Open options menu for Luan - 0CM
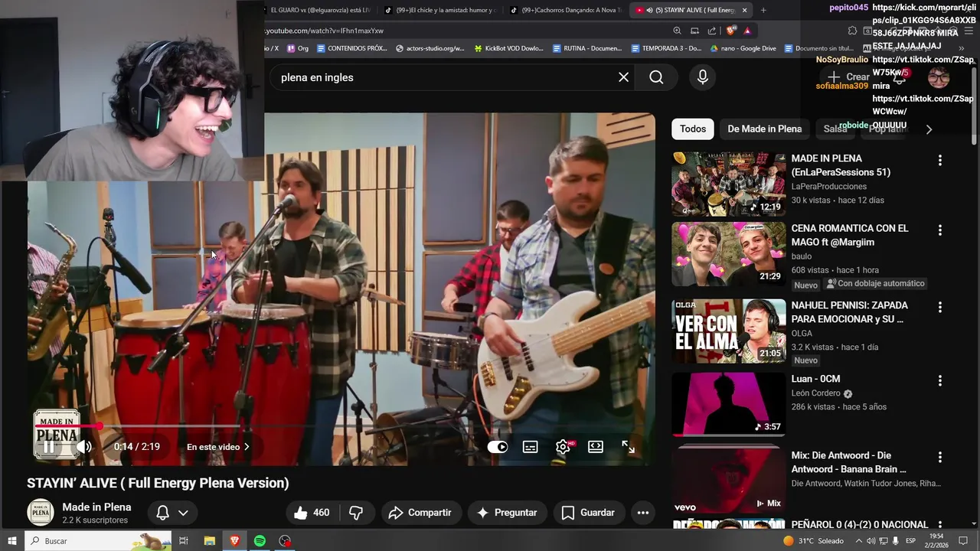980x551 pixels. click(x=940, y=380)
